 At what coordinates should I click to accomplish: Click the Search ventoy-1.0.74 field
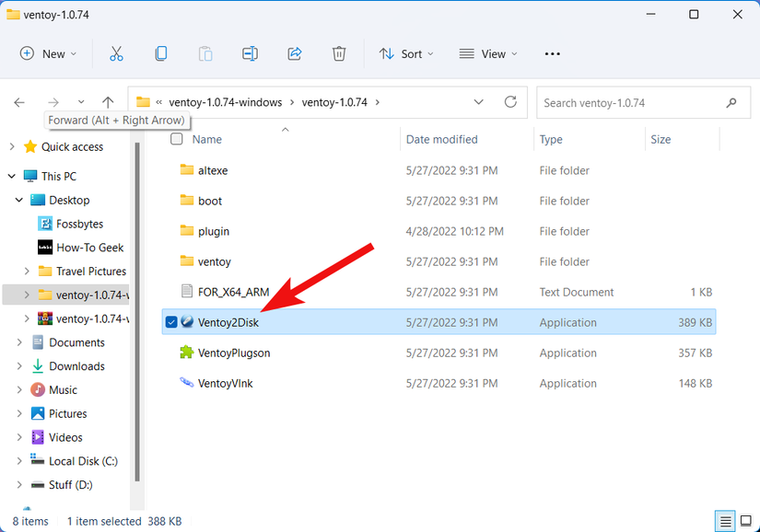[x=643, y=102]
